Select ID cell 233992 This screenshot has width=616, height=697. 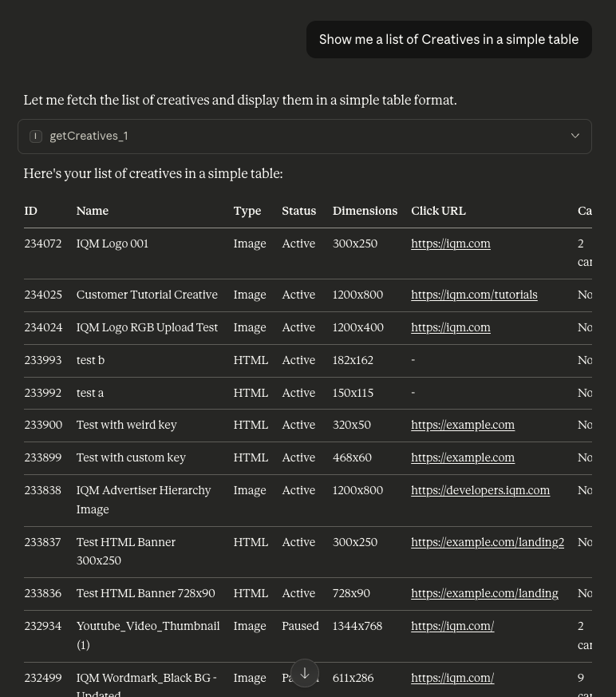42,394
